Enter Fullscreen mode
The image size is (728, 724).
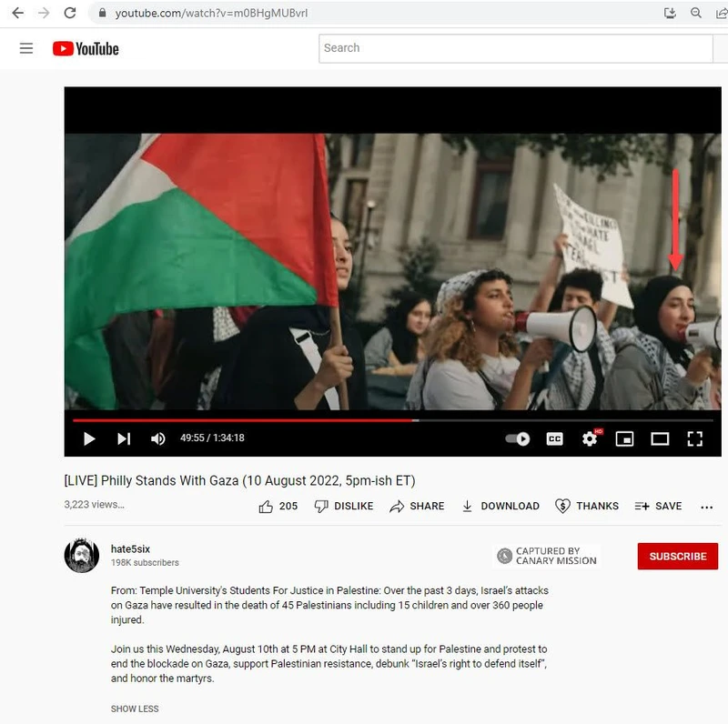coord(694,438)
